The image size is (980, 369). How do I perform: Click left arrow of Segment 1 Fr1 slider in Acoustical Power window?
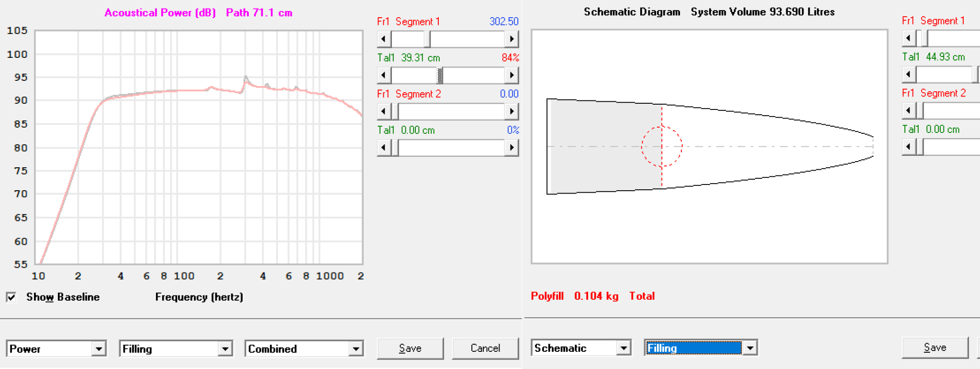[x=384, y=39]
